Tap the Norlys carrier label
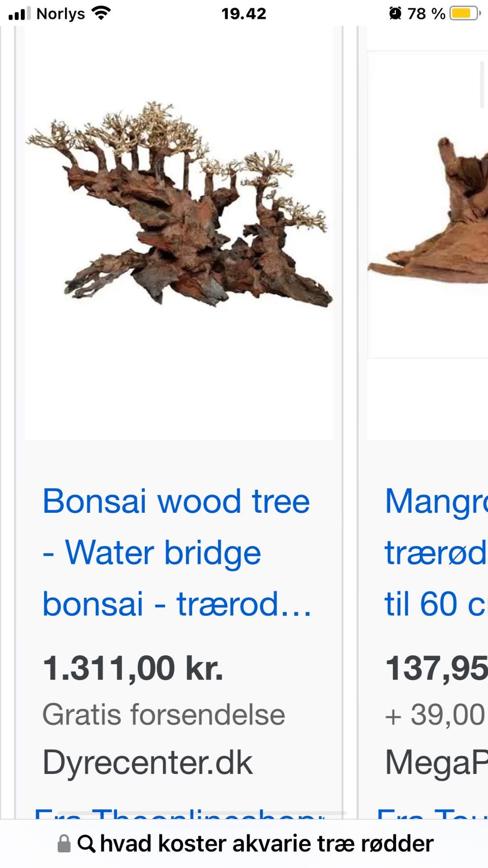This screenshot has height=868, width=488. click(x=60, y=13)
